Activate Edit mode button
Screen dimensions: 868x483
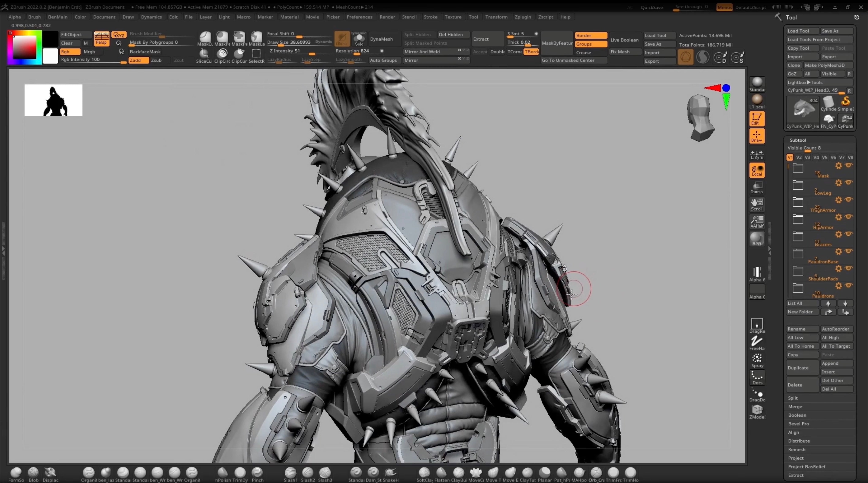coord(757,119)
